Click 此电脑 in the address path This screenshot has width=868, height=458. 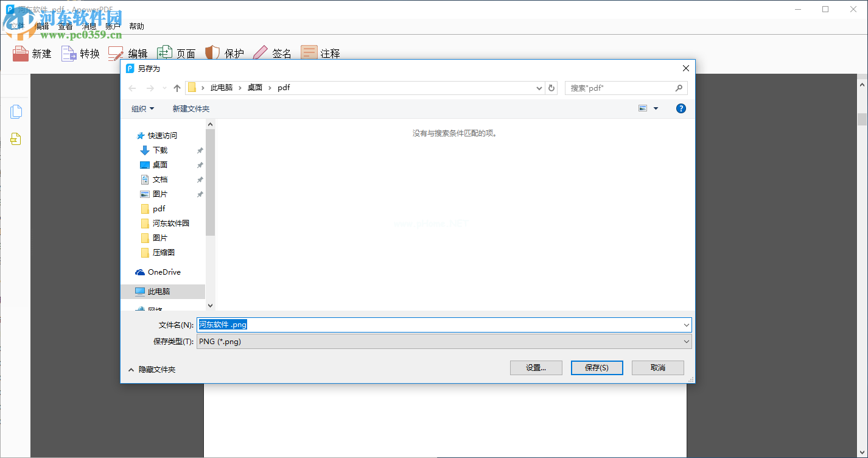(222, 88)
